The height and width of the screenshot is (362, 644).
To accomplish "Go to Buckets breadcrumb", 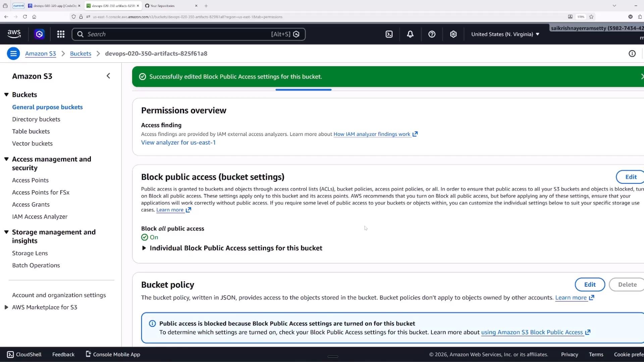I will [x=80, y=54].
